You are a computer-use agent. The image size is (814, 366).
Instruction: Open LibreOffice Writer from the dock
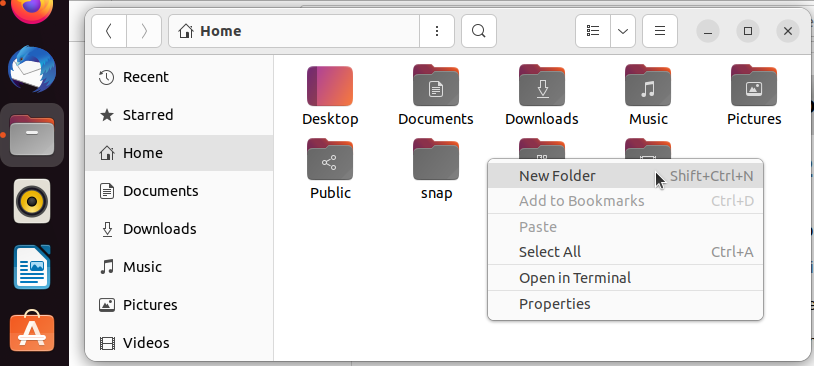coord(32,267)
